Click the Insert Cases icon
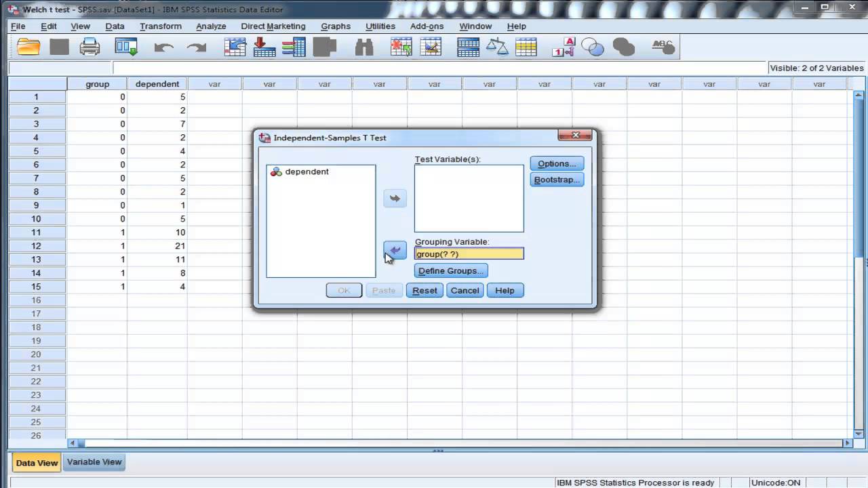Viewport: 868px width, 488px height. click(401, 47)
